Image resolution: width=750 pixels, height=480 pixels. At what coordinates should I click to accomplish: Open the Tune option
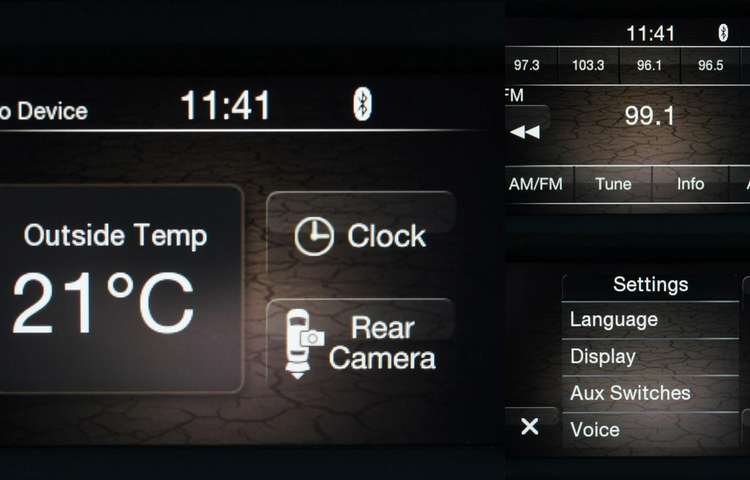tap(613, 184)
